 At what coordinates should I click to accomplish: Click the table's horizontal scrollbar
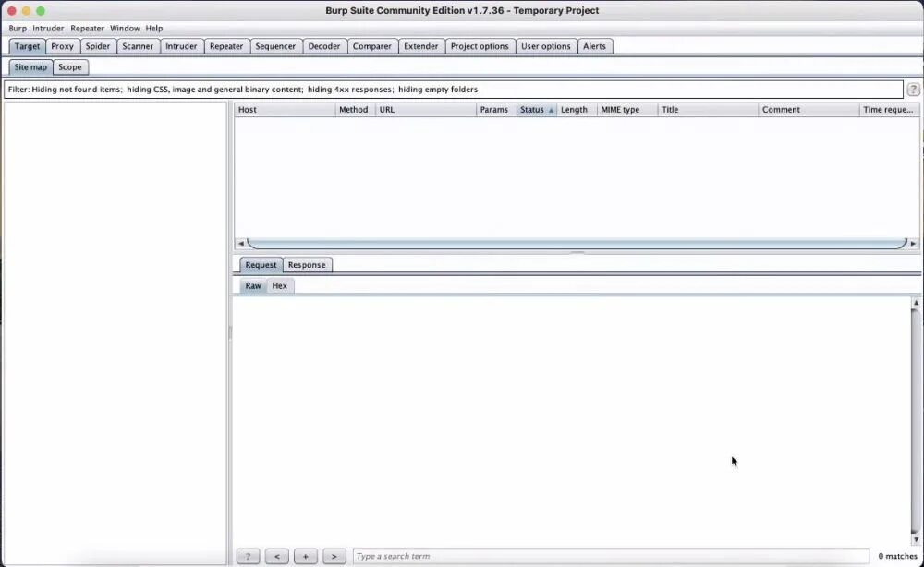(577, 243)
